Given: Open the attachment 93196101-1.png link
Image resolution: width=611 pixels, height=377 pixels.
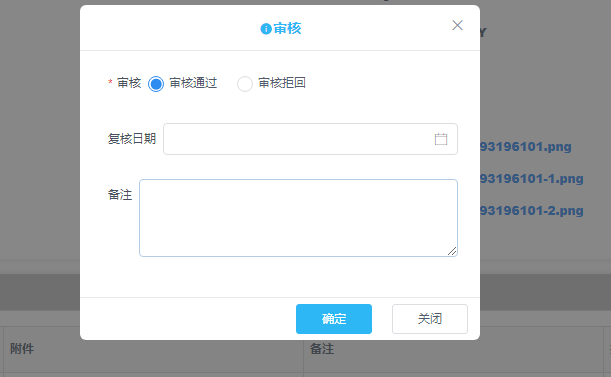Looking at the screenshot, I should click(x=532, y=179).
